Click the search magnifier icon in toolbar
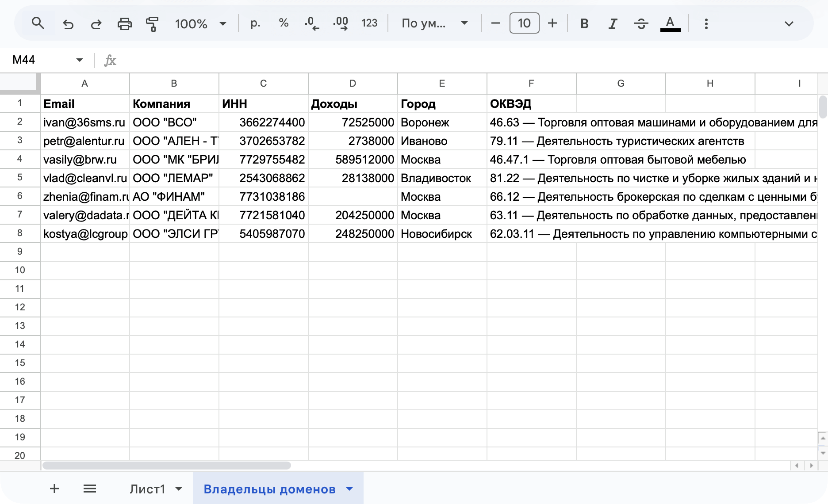The height and width of the screenshot is (504, 828). point(38,23)
